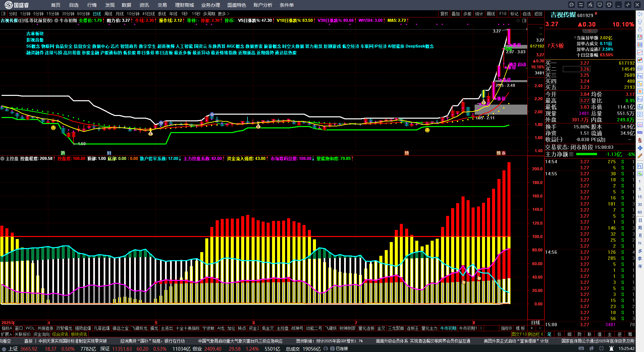Open the Fiz sidebar icon
This screenshot has height=352, width=644.
click(640, 99)
